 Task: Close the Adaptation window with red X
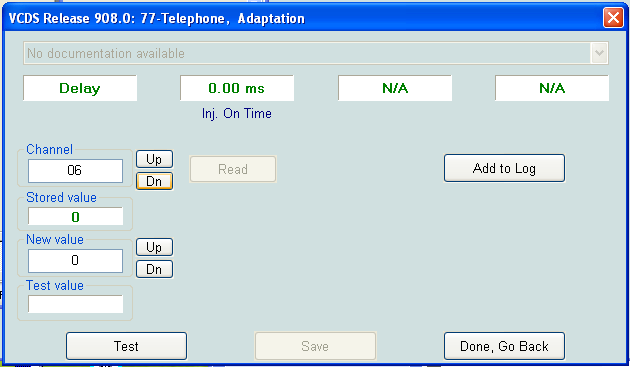click(x=613, y=18)
